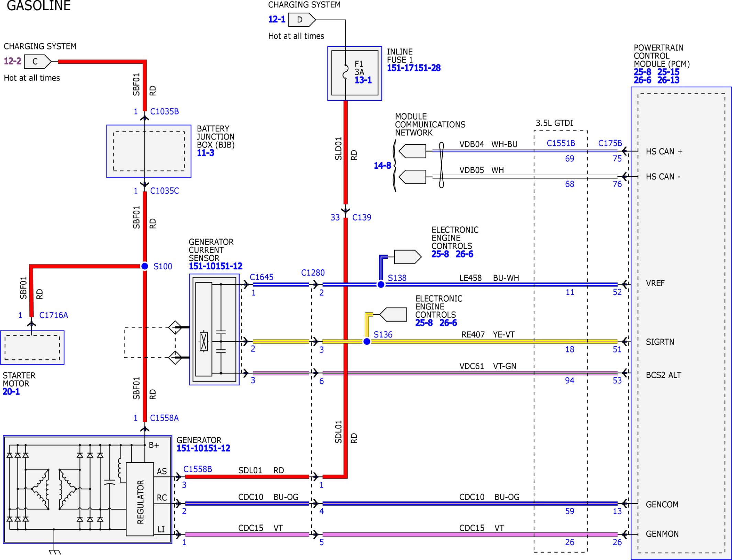
Task: Click the VDB04 WH-BU wire label
Action: coord(488,144)
